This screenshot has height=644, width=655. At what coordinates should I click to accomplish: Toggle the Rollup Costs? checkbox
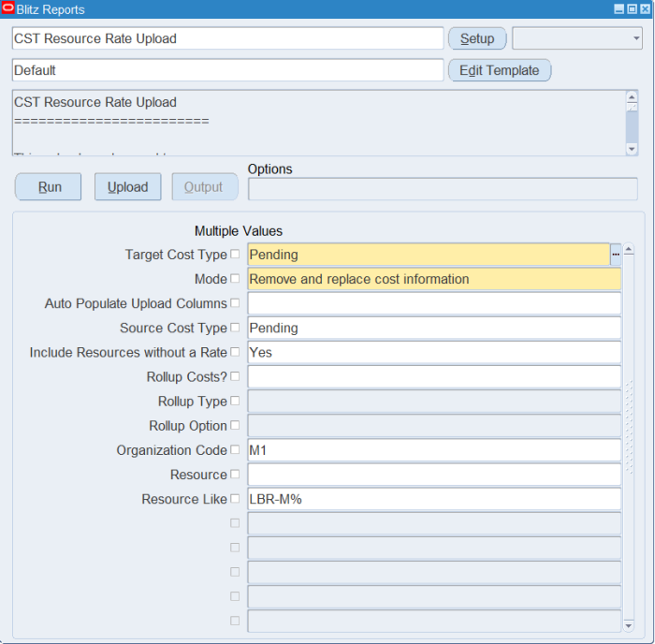[x=235, y=376]
